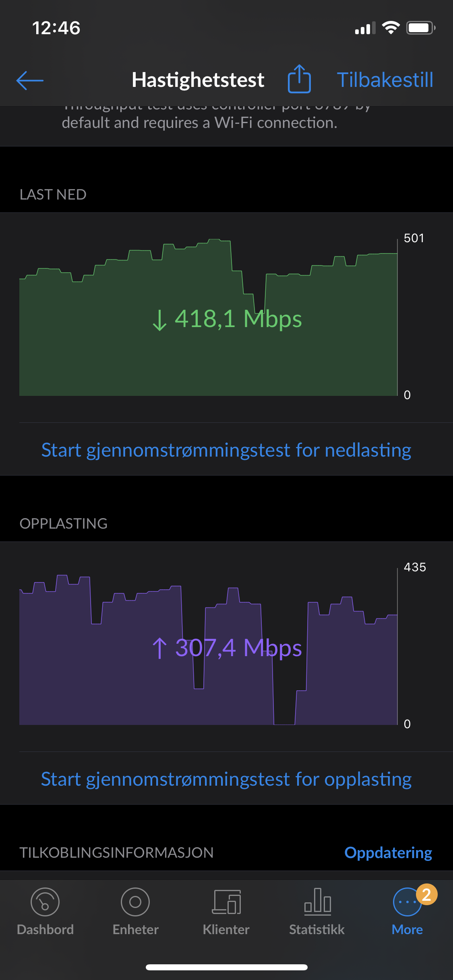Open the Statistikk bar chart icon
Image resolution: width=453 pixels, height=980 pixels.
(x=317, y=901)
